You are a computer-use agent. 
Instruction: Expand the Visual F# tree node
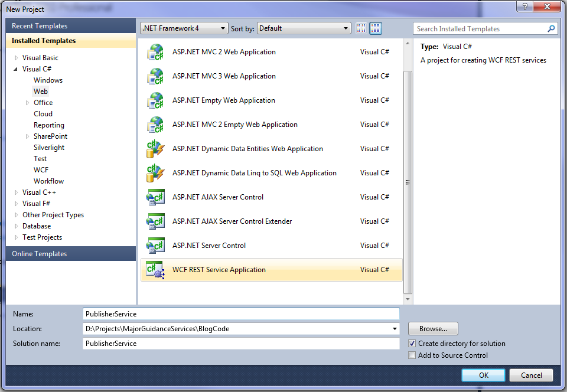coord(17,204)
